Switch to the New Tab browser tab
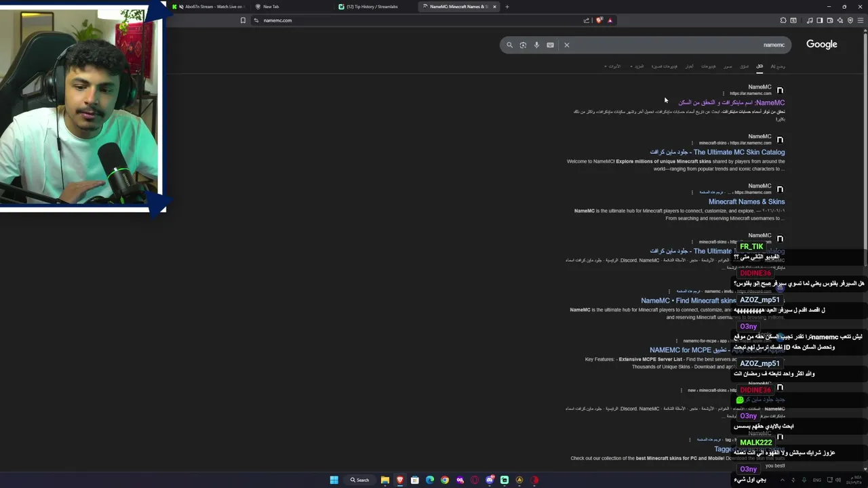The width and height of the screenshot is (868, 488). coord(290,7)
